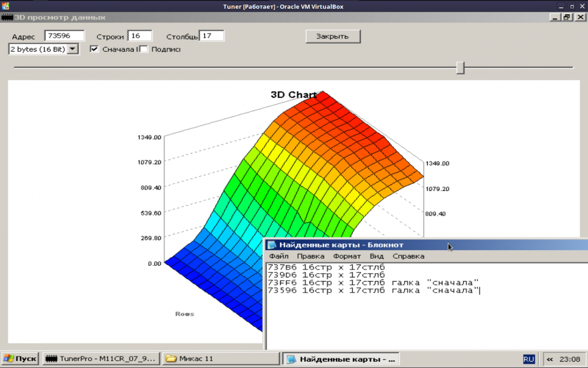
Task: Click in the Строки field showing 16
Action: coord(140,36)
